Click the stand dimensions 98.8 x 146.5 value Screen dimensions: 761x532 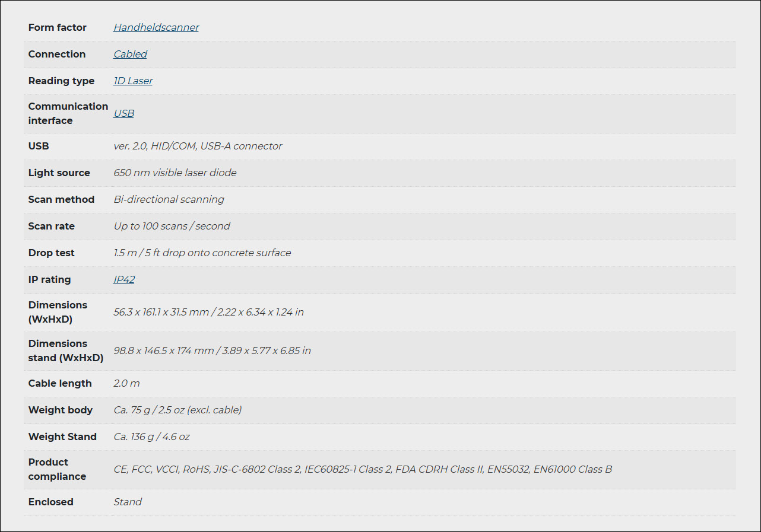pyautogui.click(x=212, y=351)
